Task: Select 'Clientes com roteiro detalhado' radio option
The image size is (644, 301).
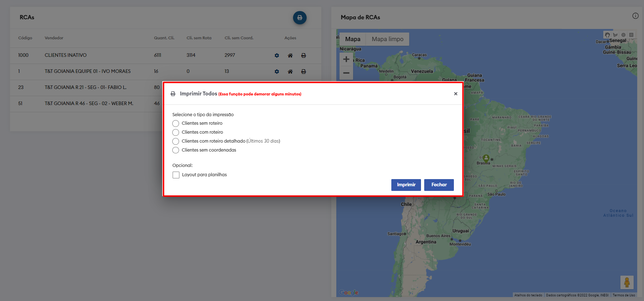Action: [175, 141]
